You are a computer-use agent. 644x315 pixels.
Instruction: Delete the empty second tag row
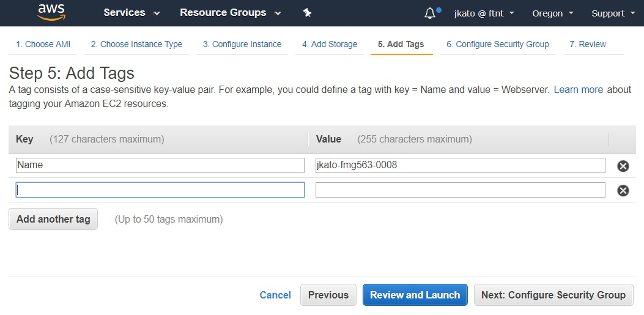coord(623,190)
